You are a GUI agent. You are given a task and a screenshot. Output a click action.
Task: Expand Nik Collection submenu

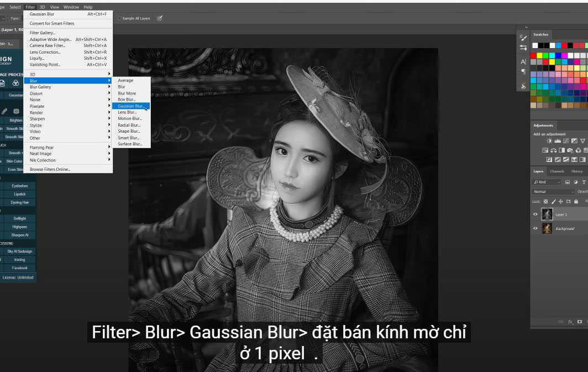click(68, 160)
